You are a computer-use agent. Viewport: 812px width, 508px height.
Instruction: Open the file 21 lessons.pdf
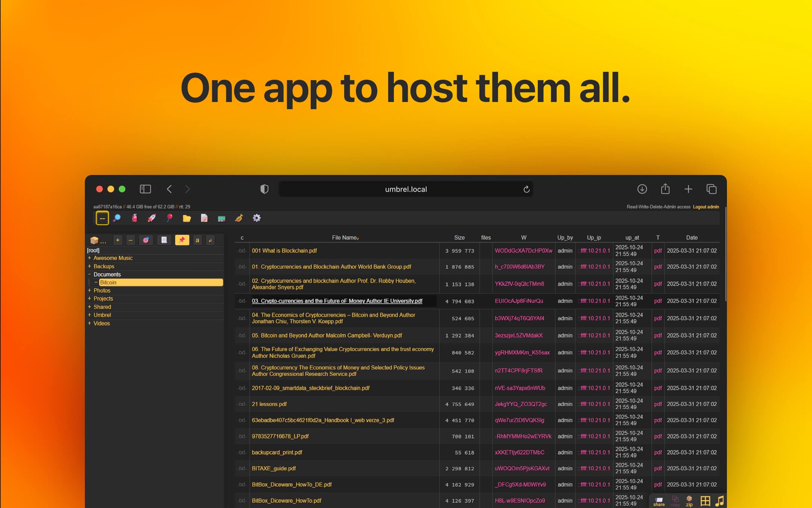[269, 404]
